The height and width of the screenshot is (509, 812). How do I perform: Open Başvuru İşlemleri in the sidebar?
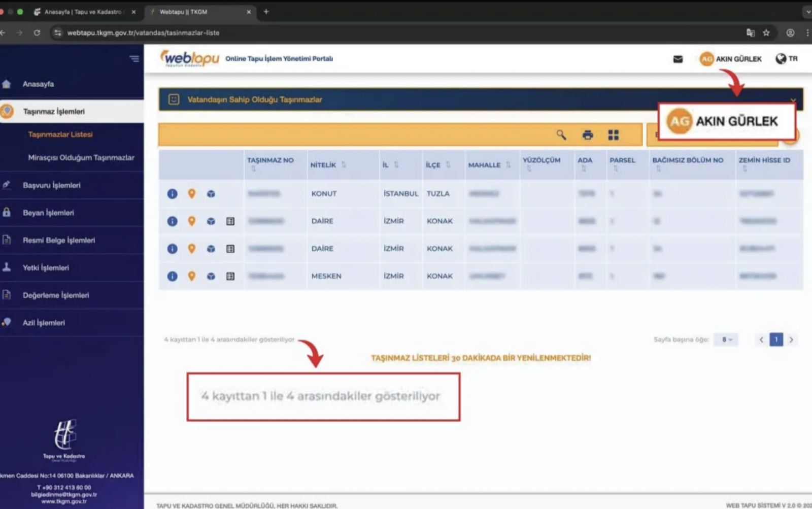click(x=51, y=185)
